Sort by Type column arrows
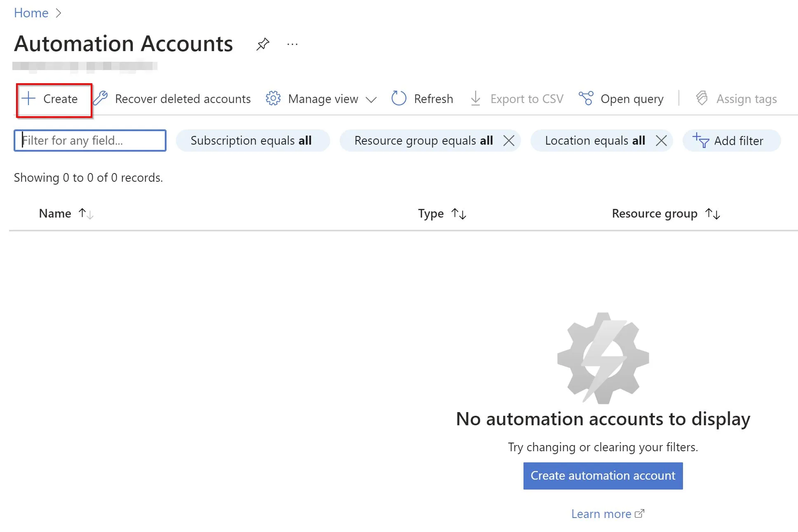Image resolution: width=798 pixels, height=532 pixels. [x=459, y=213]
